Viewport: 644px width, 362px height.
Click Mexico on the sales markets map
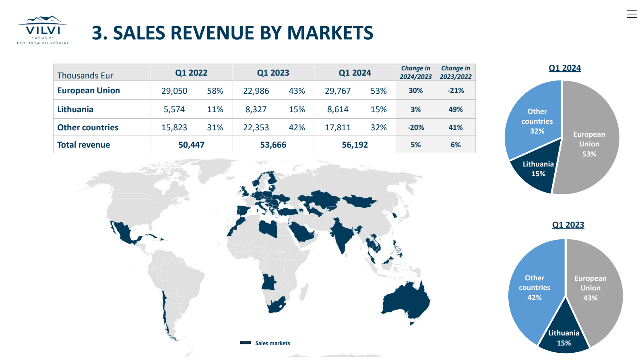click(124, 233)
